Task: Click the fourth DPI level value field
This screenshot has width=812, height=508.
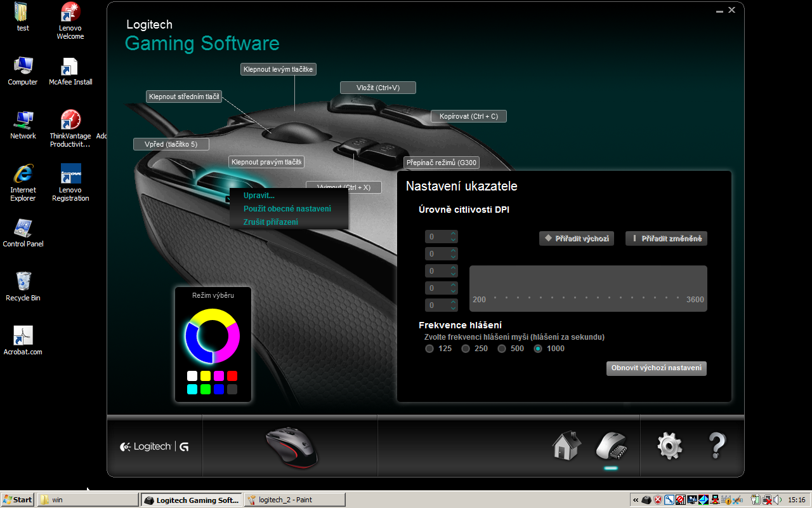Action: (442, 288)
